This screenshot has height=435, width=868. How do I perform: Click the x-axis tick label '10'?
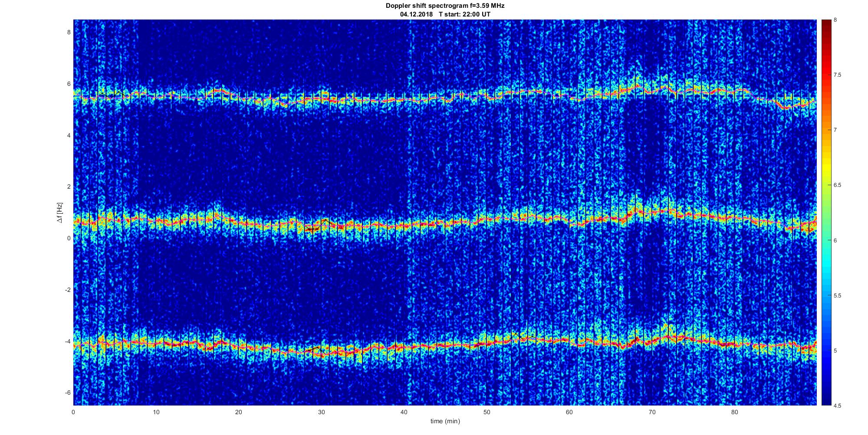pos(156,412)
